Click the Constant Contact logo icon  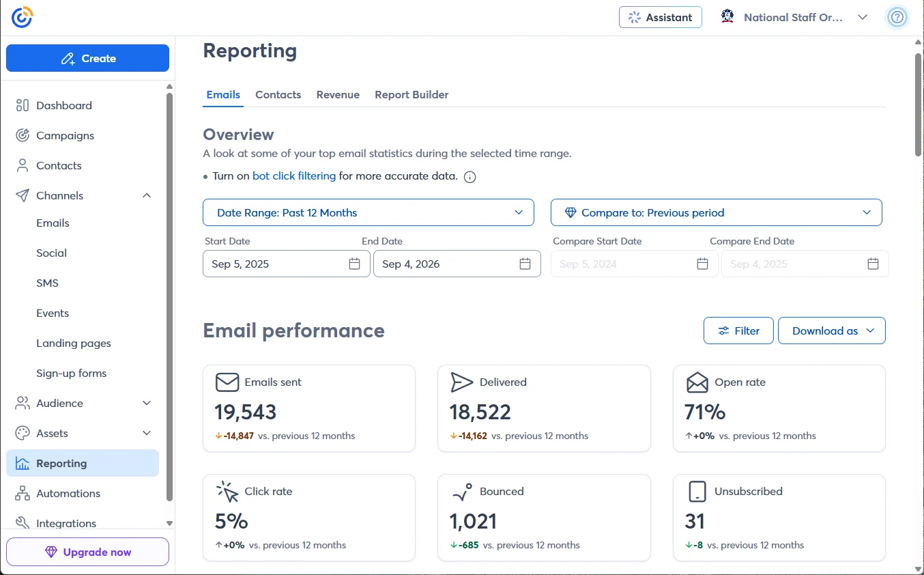[x=22, y=18]
